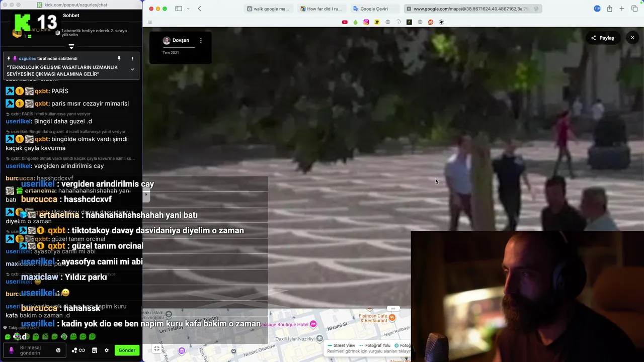Open emoji picker in chat input
This screenshot has width=644, height=362.
tap(58, 350)
